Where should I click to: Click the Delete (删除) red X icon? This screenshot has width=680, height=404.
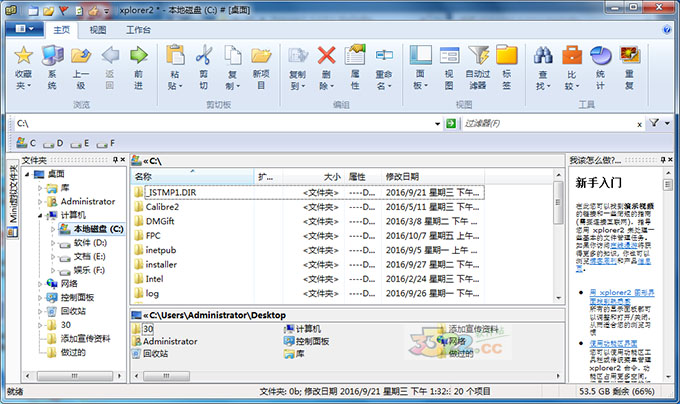326,55
